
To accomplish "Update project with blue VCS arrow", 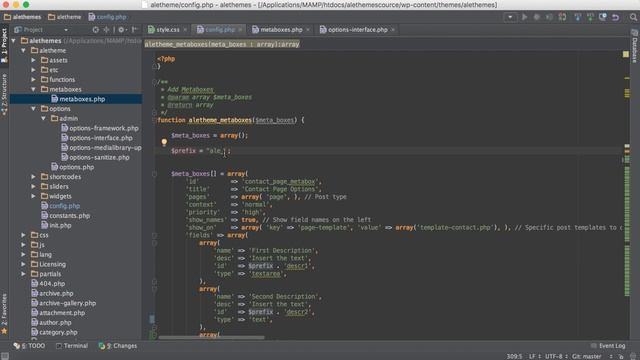I will (578, 17).
